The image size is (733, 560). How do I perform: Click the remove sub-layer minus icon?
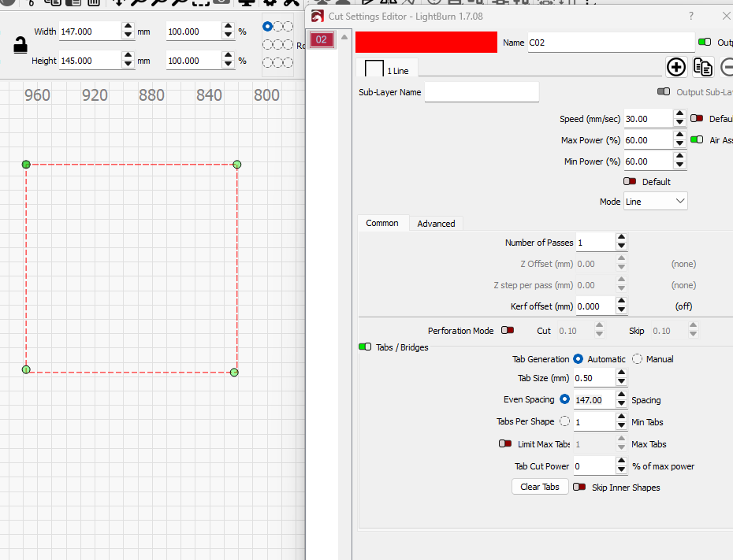tap(728, 67)
